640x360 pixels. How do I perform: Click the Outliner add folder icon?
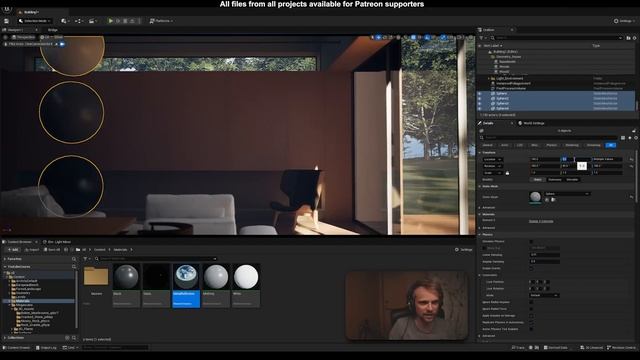click(629, 38)
